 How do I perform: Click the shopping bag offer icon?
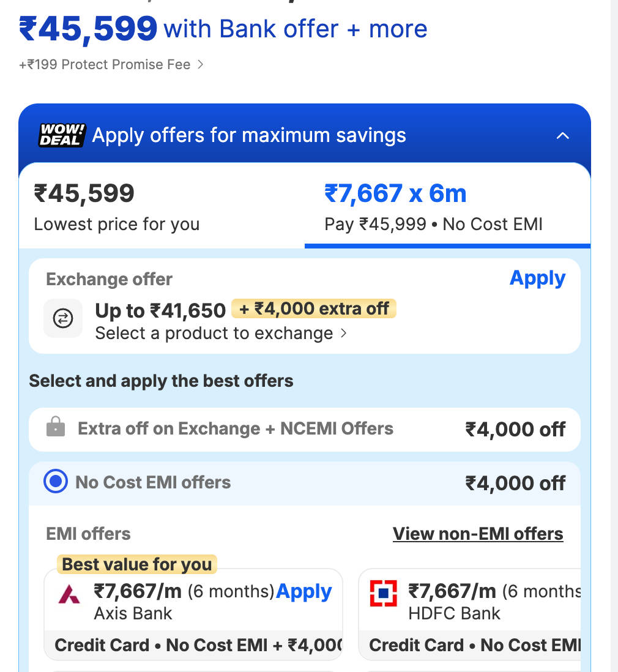click(56, 428)
